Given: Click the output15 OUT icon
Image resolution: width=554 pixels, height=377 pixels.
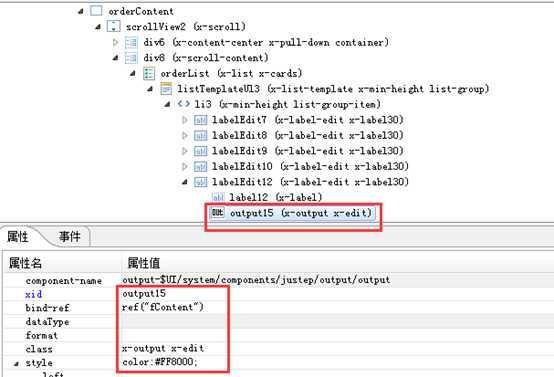Looking at the screenshot, I should [x=217, y=213].
